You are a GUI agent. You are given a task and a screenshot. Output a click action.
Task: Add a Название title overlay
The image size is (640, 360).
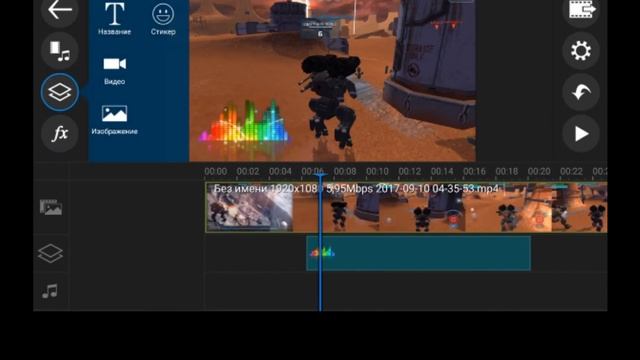(114, 18)
